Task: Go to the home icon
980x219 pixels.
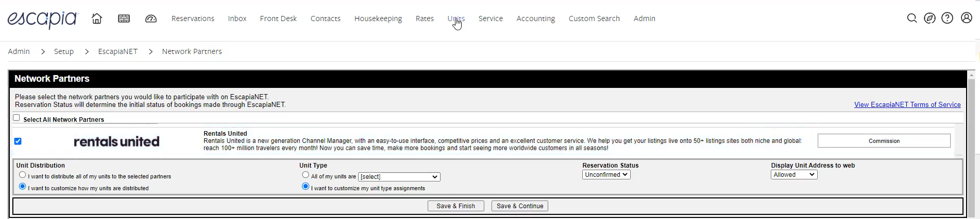Action: (97, 19)
